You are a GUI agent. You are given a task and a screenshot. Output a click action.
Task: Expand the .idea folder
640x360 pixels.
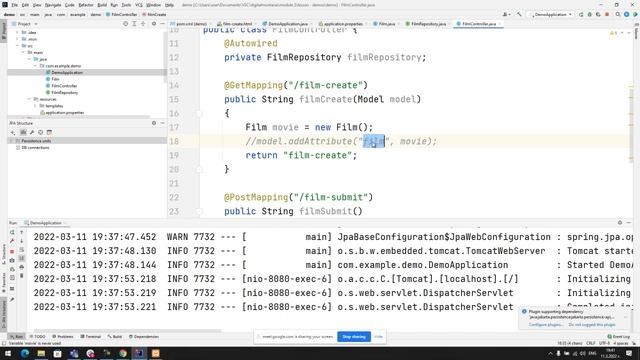pyautogui.click(x=18, y=32)
